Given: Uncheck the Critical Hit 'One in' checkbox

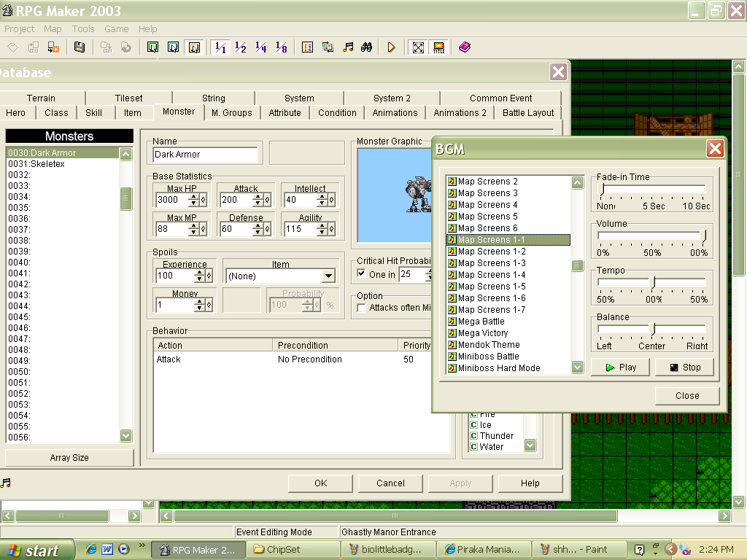Looking at the screenshot, I should [x=362, y=274].
